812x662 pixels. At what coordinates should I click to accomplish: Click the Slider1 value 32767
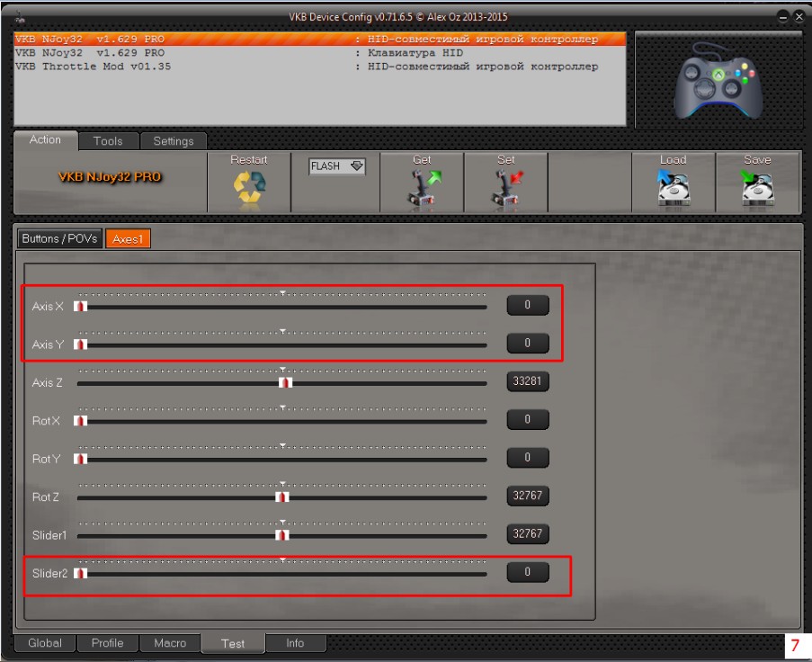click(x=528, y=533)
